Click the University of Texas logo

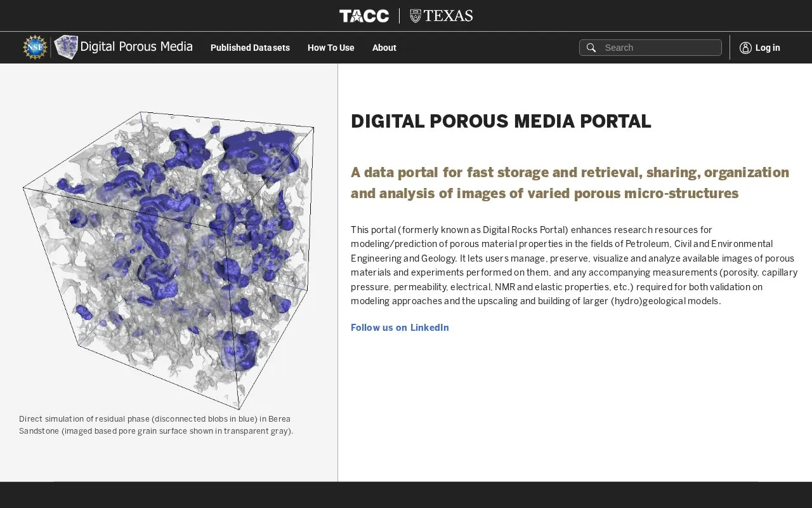pyautogui.click(x=442, y=16)
